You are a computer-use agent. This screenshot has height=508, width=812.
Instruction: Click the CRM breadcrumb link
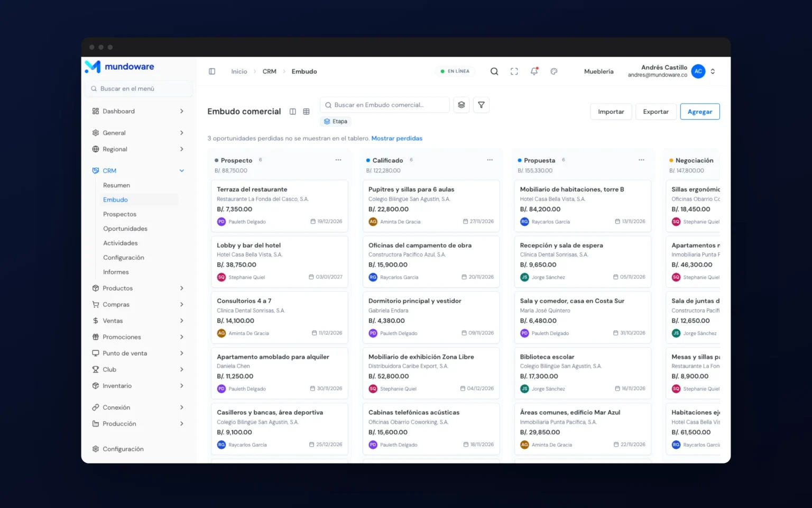[270, 71]
